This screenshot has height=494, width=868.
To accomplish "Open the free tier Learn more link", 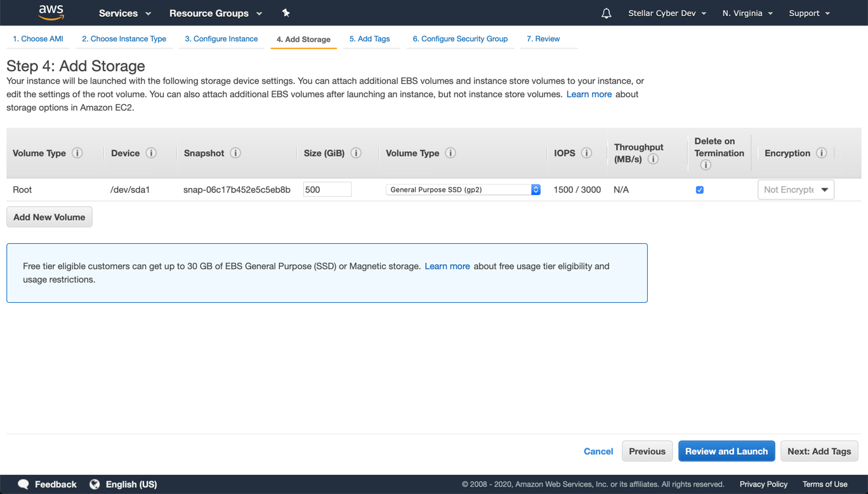I will tap(447, 266).
